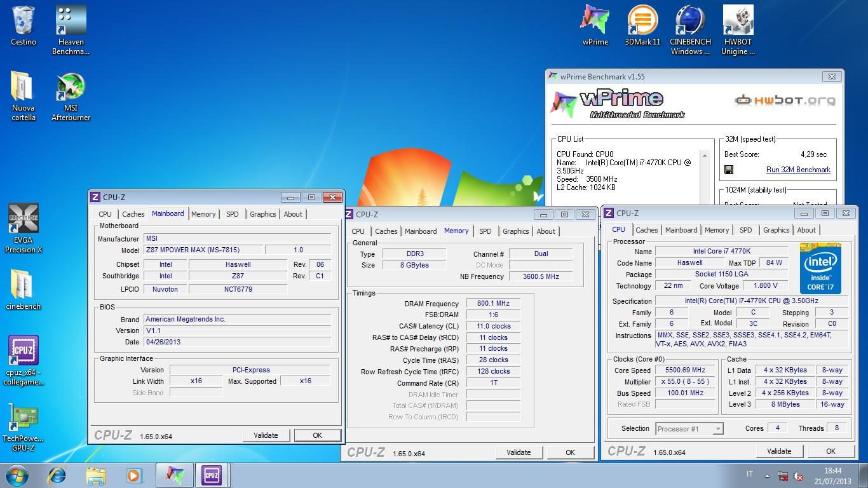Click OK in Memory CPU-Z window
Viewport: 868px width, 488px height.
[x=570, y=452]
